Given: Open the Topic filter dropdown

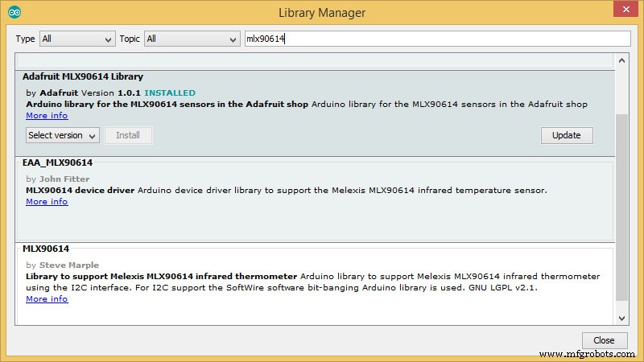Looking at the screenshot, I should [192, 39].
